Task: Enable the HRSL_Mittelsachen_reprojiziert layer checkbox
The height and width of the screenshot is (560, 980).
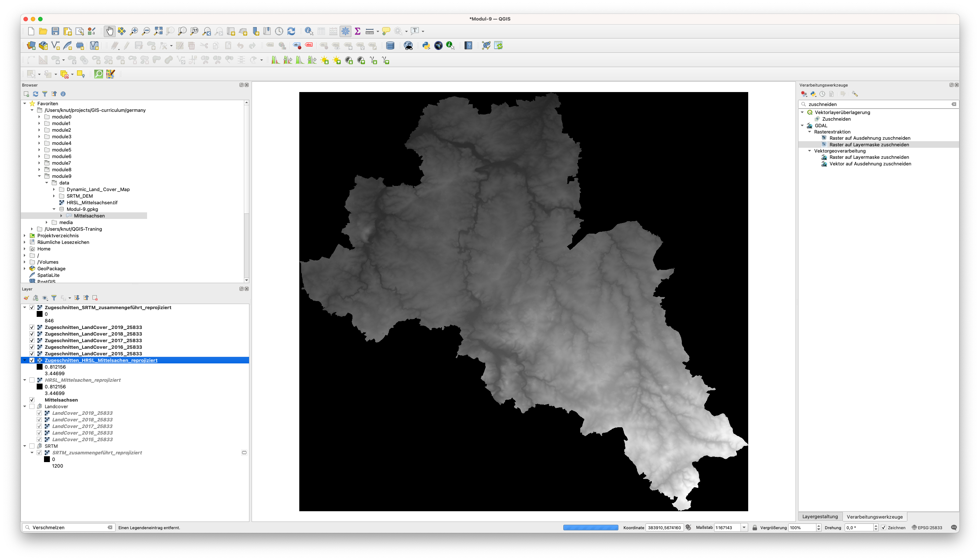Action: click(32, 380)
